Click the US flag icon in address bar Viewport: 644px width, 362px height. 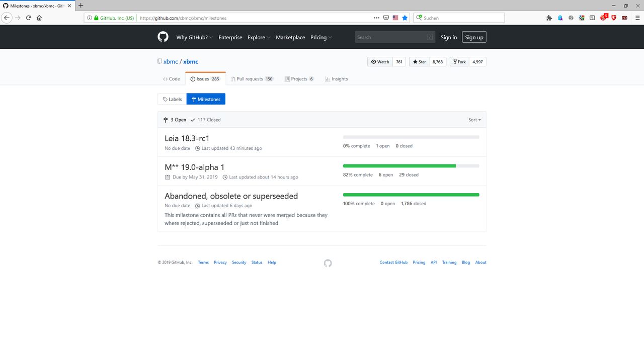395,18
